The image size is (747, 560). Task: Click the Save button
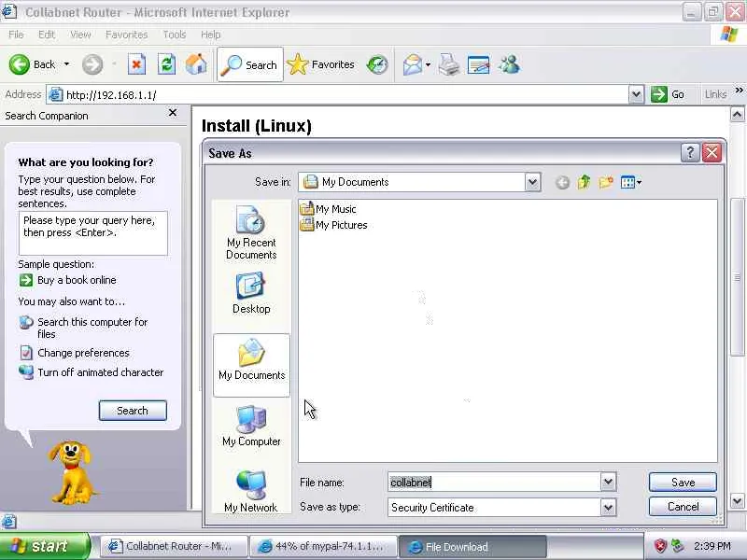tap(683, 482)
